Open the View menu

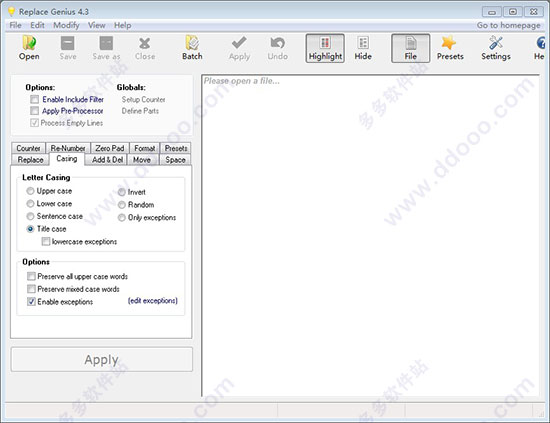96,25
